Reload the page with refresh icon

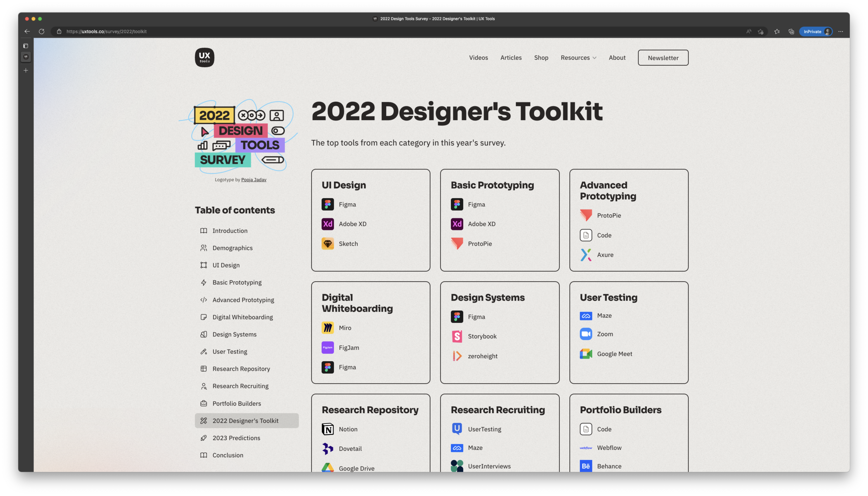[42, 31]
